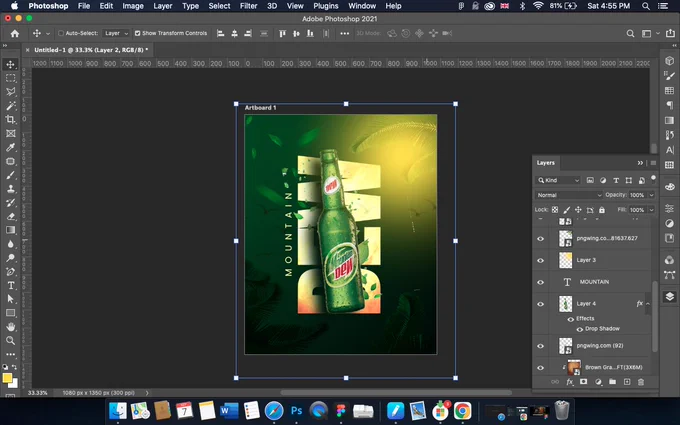Toggle visibility of the Drop Shadow effect
This screenshot has width=680, height=425.
point(579,329)
